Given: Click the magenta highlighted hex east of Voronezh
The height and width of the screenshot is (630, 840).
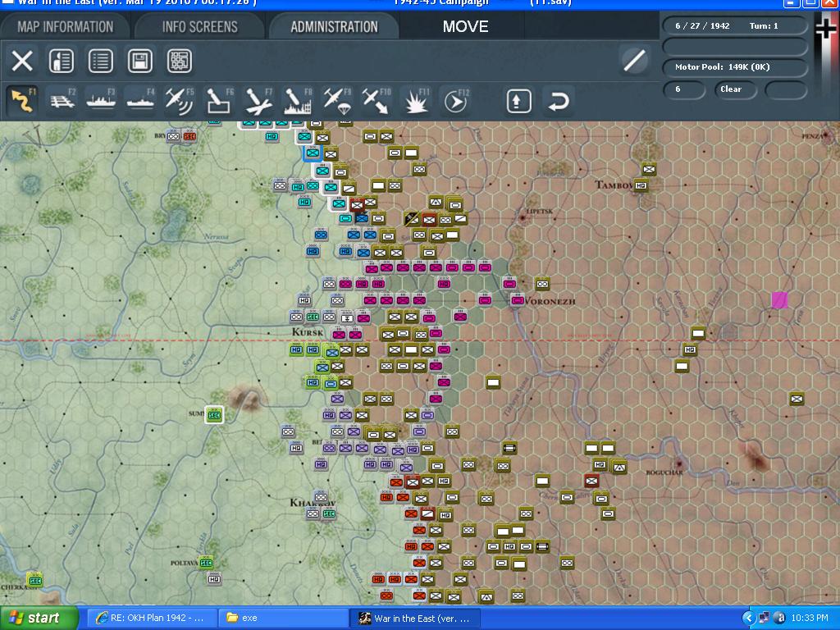Looking at the screenshot, I should pyautogui.click(x=780, y=300).
